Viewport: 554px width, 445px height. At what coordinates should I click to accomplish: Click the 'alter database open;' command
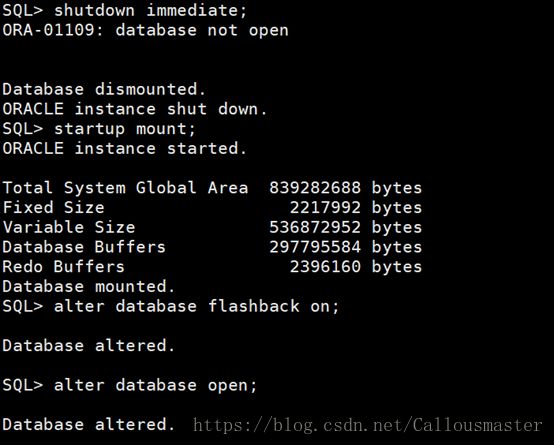click(155, 385)
